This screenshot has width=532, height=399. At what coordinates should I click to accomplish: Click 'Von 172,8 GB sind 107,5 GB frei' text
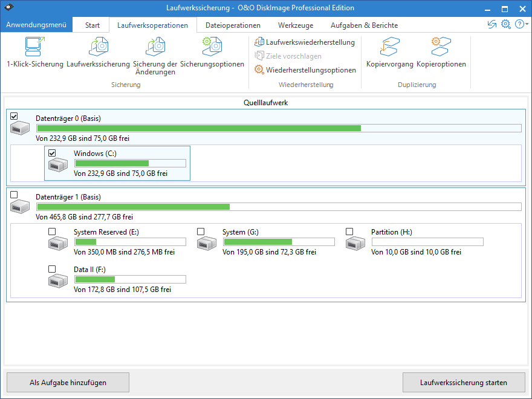(122, 290)
